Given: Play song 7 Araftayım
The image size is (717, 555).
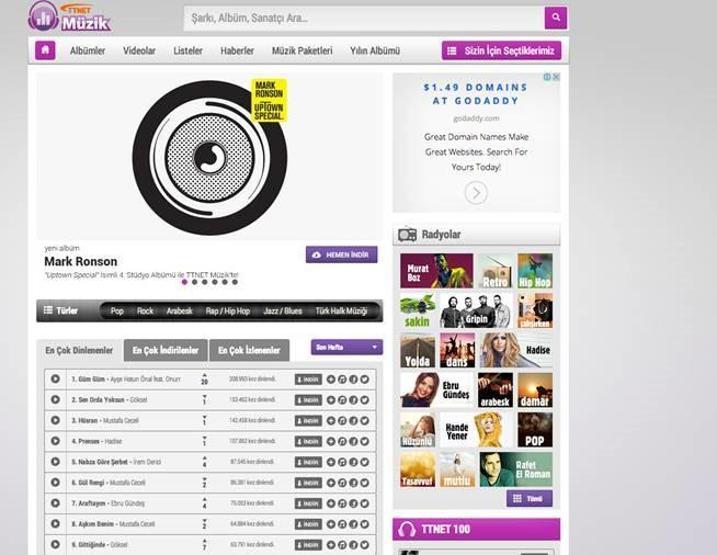Looking at the screenshot, I should pos(55,503).
